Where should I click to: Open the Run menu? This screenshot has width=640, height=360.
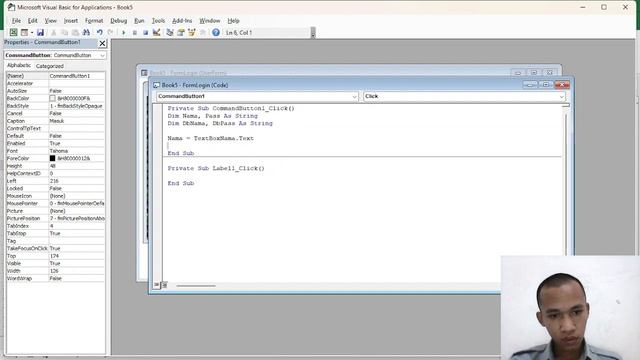tap(139, 20)
